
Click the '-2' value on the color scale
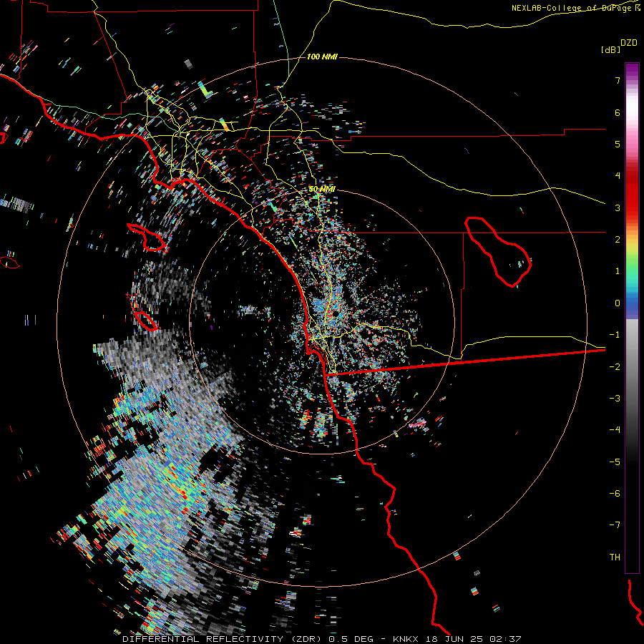click(615, 367)
